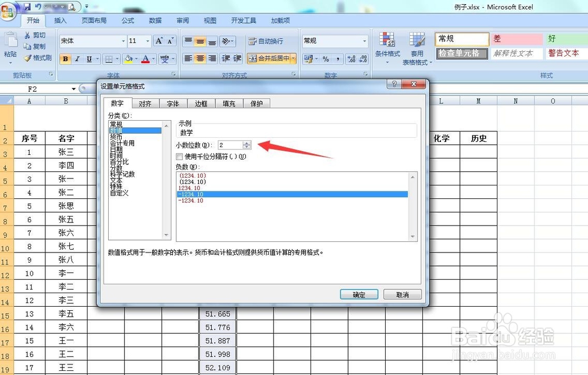Click the Percent Style icon
Image resolution: width=588 pixels, height=375 pixels.
326,59
